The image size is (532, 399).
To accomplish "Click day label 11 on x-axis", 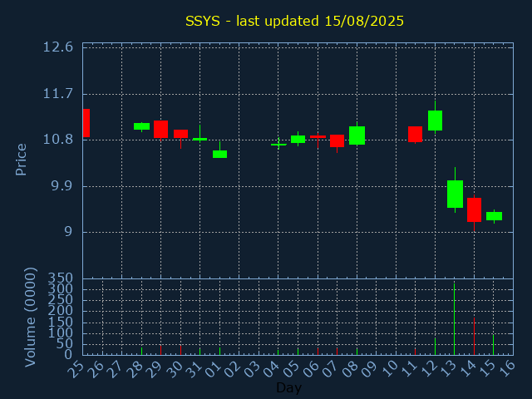I will (409, 369).
